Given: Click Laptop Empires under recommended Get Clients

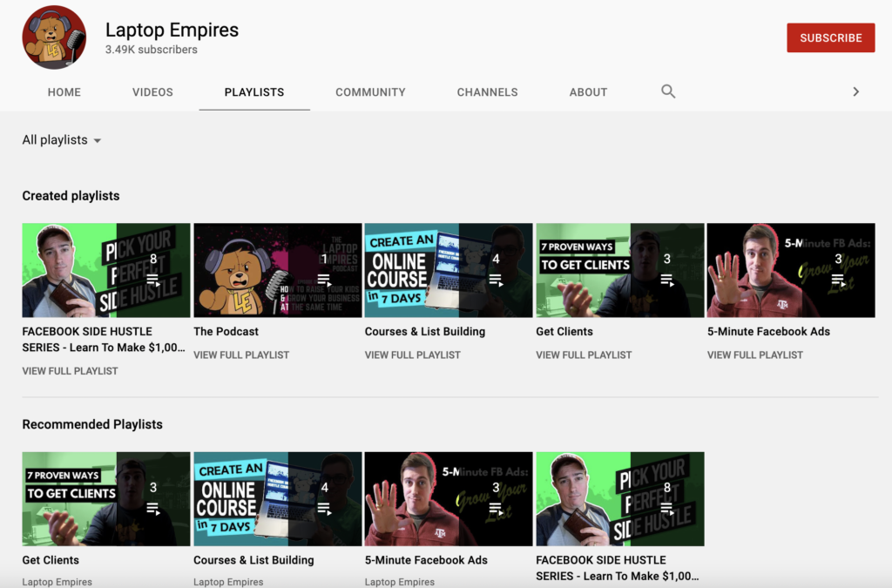Looking at the screenshot, I should 57,582.
